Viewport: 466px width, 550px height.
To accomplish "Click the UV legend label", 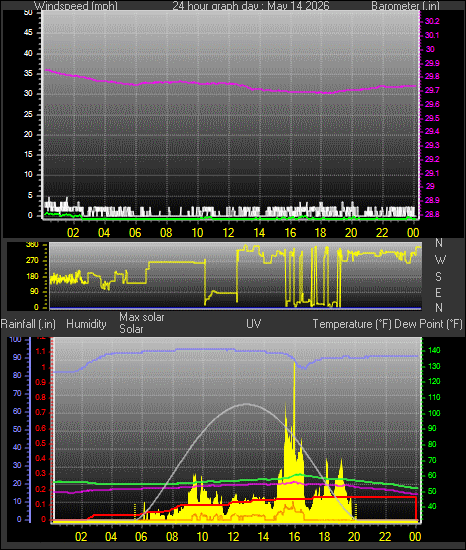I will pos(254,323).
